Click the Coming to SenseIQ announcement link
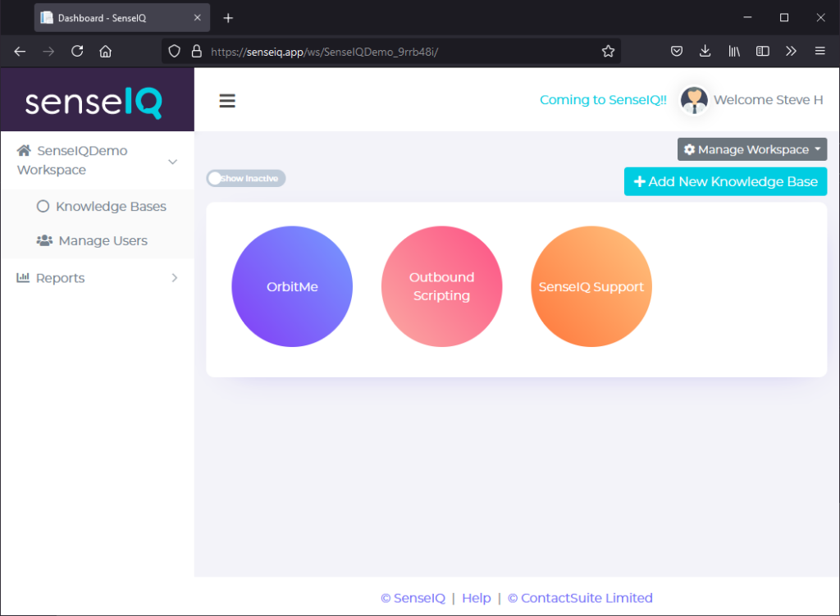Viewport: 840px width, 616px height. coord(603,99)
